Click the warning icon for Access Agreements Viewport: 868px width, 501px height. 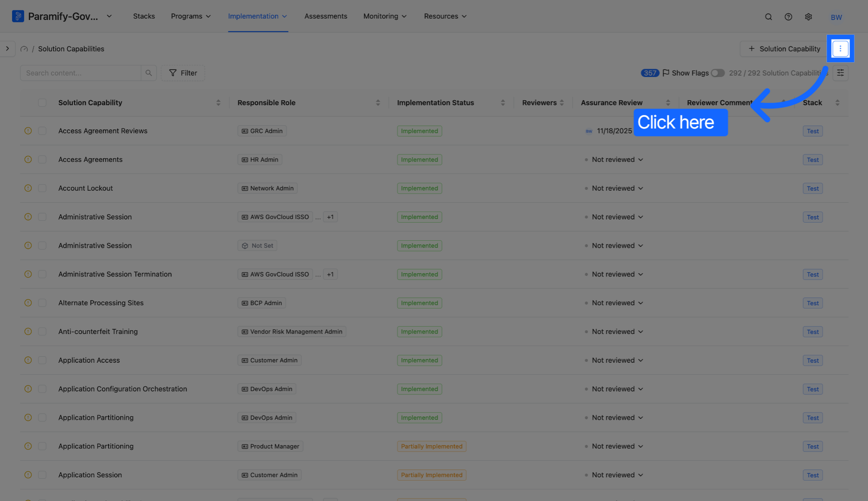pos(28,160)
